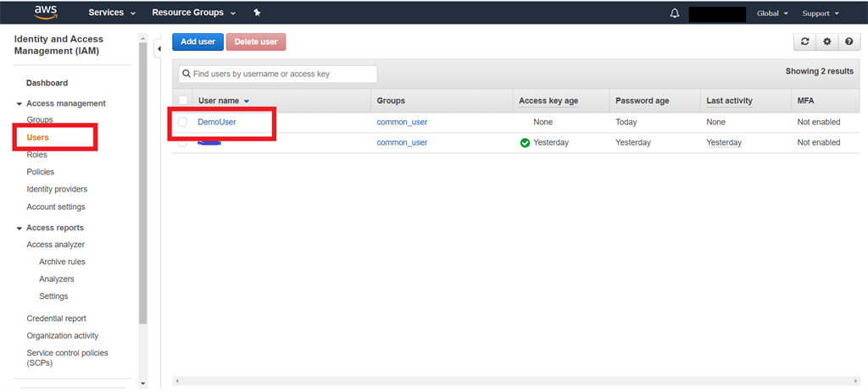Open Organization activity navigation item

(x=63, y=335)
